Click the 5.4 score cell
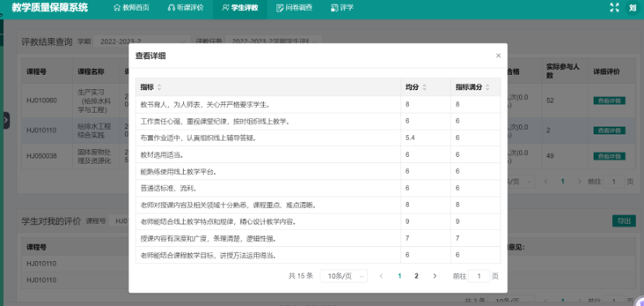The width and height of the screenshot is (644, 306). tap(425, 137)
